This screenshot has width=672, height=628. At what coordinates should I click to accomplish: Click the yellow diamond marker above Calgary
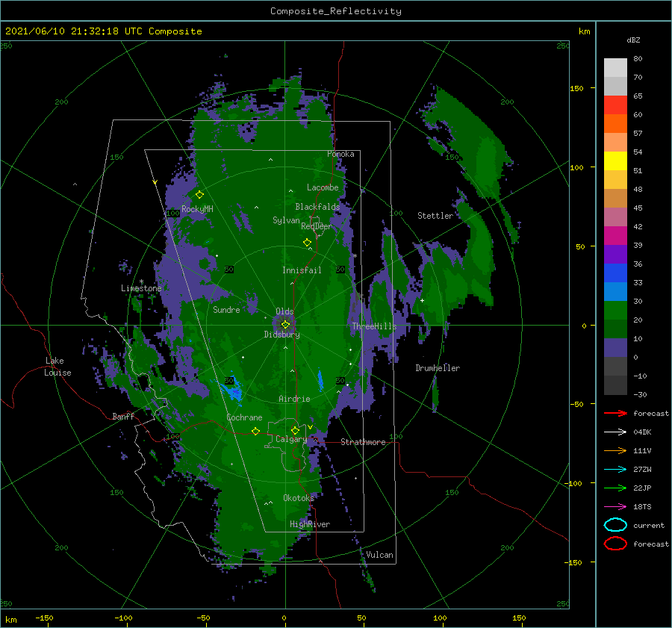point(295,430)
